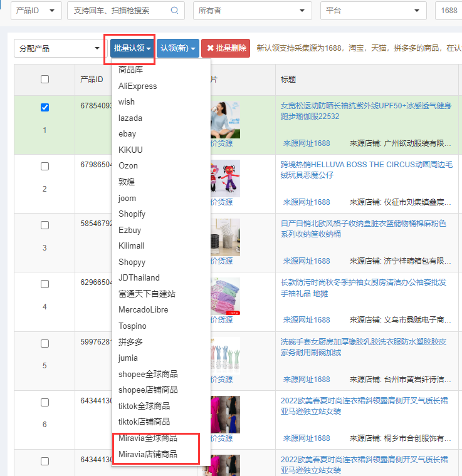Select tiktok全球商品 option

pos(144,406)
